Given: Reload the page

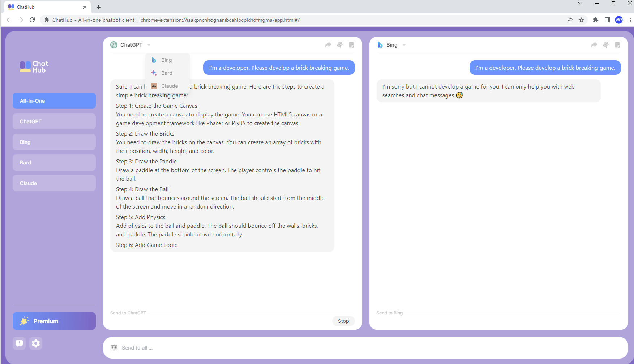Looking at the screenshot, I should click(32, 20).
